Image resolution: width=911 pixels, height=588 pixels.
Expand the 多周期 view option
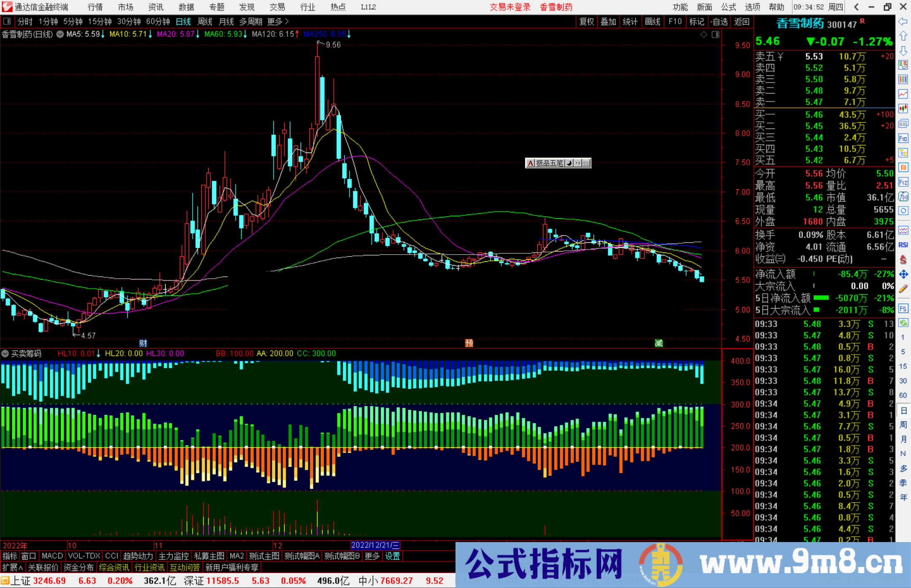[x=251, y=21]
